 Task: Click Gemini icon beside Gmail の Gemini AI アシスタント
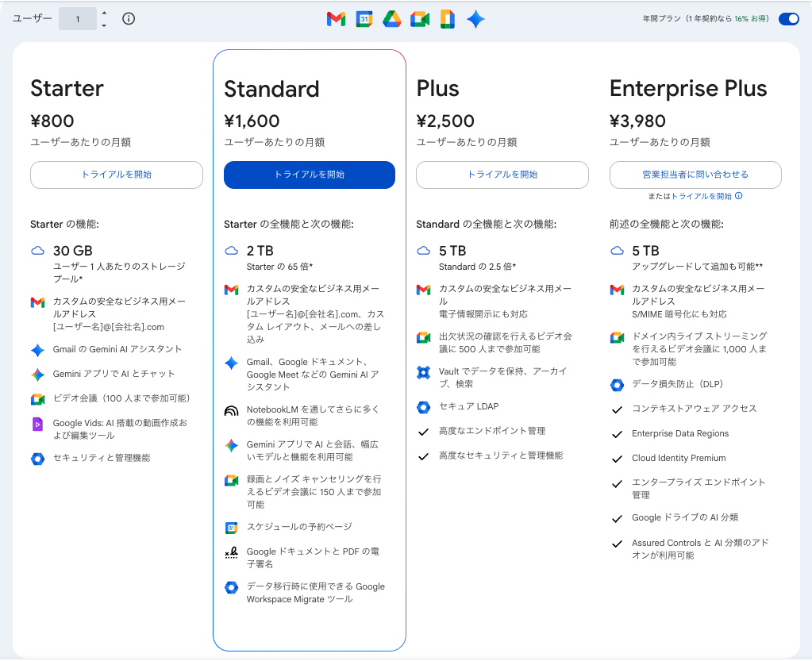38,350
